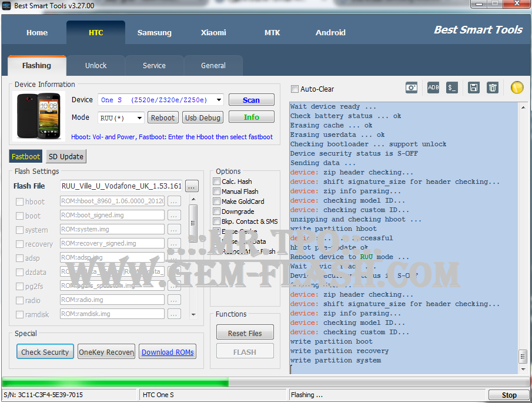The height and width of the screenshot is (403, 532).
Task: Check the hboot partition checkbox
Action: point(19,201)
